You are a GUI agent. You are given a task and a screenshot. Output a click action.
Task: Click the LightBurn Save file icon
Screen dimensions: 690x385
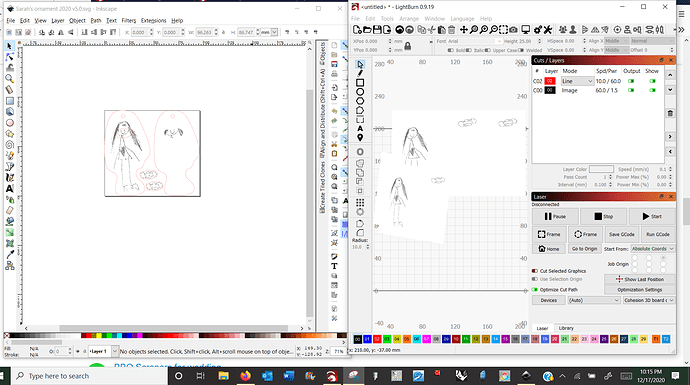(x=377, y=29)
